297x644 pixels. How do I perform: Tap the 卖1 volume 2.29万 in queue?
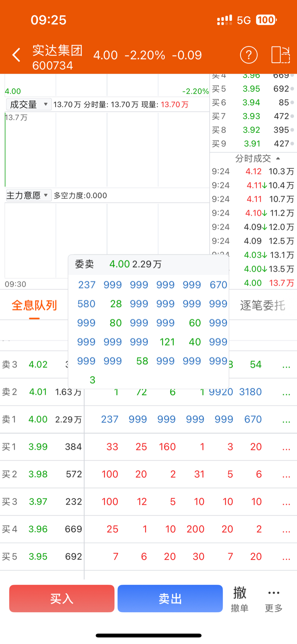68,419
